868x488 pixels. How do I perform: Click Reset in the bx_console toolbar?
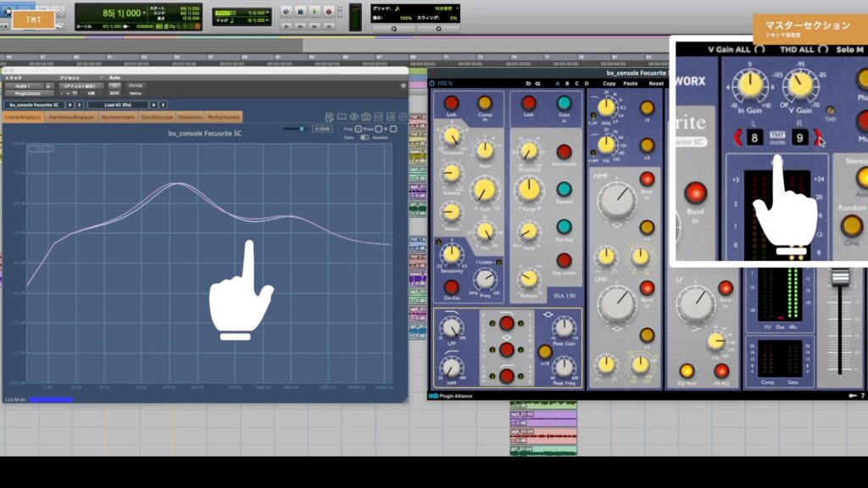tap(656, 84)
